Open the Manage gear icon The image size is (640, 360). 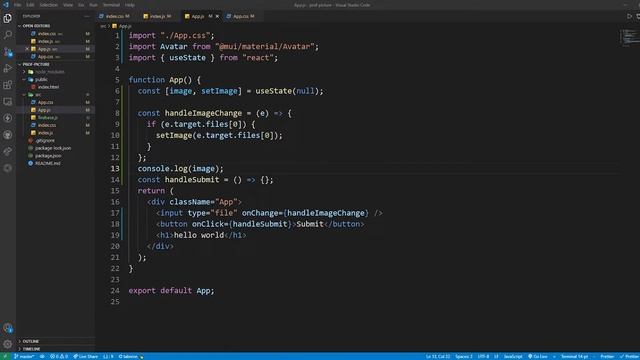(x=7, y=344)
